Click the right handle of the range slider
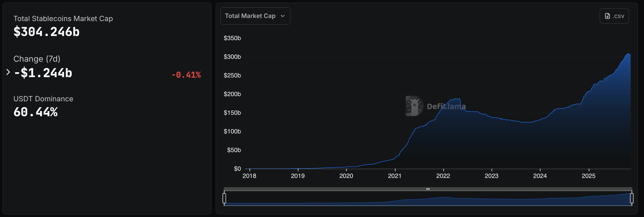The image size is (644, 217). tap(632, 198)
